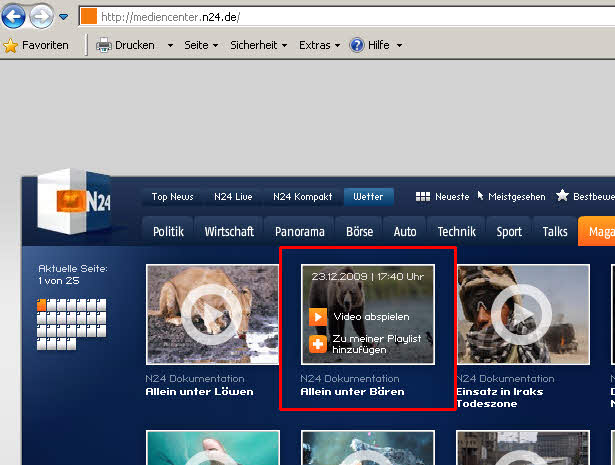Open the Sicherheit menu
Image resolution: width=615 pixels, height=465 pixels.
258,45
